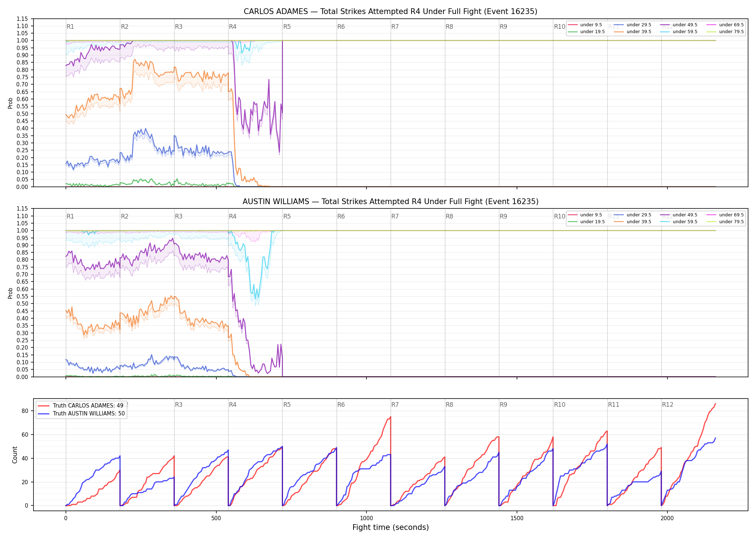Click R2 round marker in Austin Williams chart
Image resolution: width=756 pixels, height=540 pixels.
click(125, 216)
